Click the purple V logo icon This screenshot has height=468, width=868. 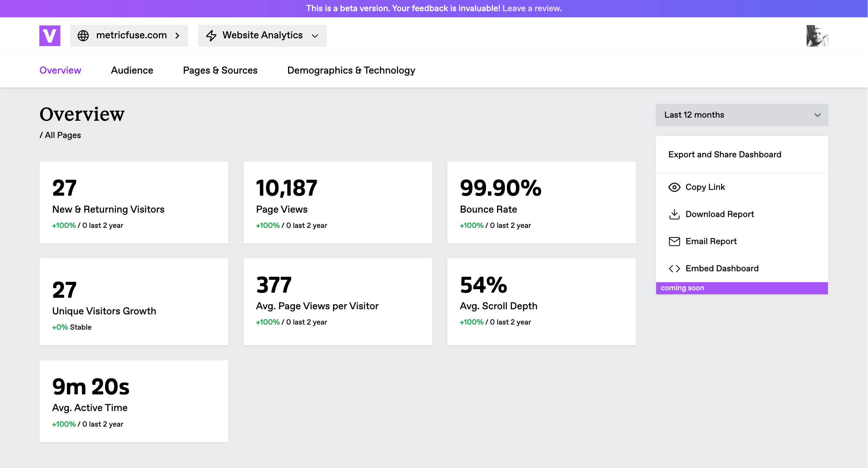(x=50, y=36)
